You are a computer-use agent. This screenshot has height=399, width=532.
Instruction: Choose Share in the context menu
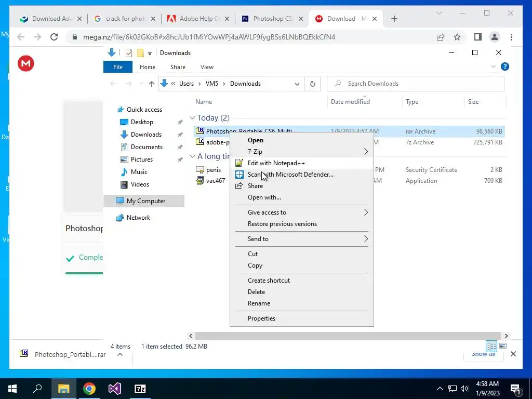(x=302, y=186)
